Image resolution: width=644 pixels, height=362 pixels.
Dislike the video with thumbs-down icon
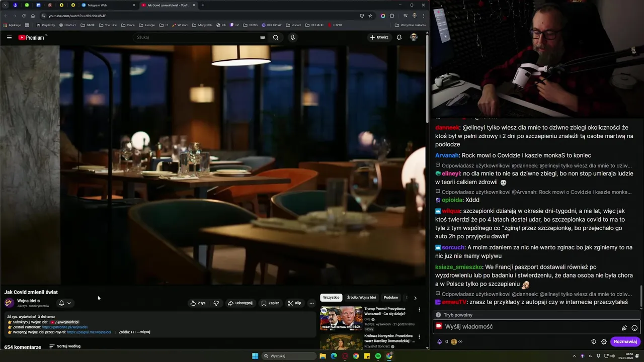[216, 303]
